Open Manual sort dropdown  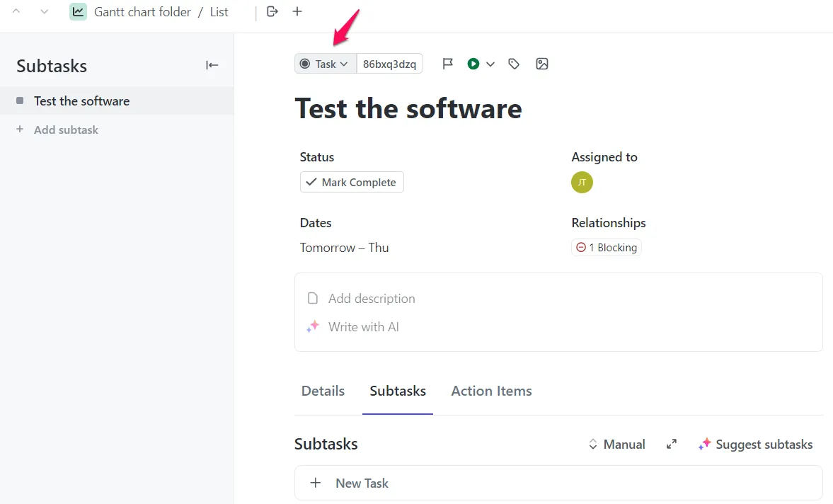(x=616, y=444)
